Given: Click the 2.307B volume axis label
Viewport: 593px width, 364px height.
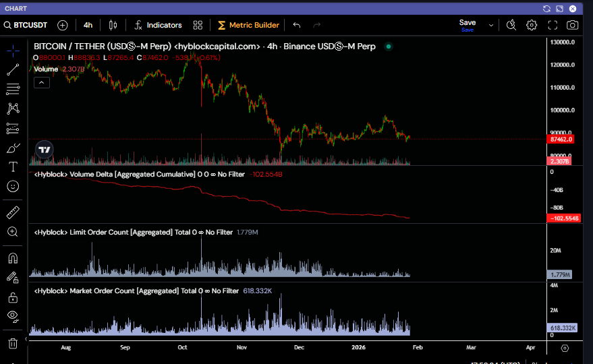Looking at the screenshot, I should pyautogui.click(x=559, y=161).
